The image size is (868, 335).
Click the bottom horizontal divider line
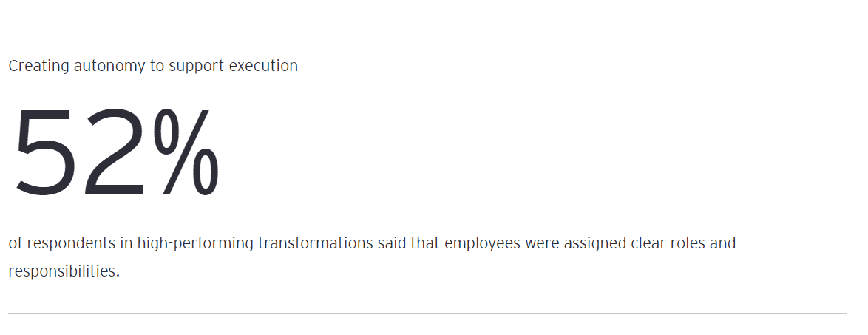click(427, 314)
